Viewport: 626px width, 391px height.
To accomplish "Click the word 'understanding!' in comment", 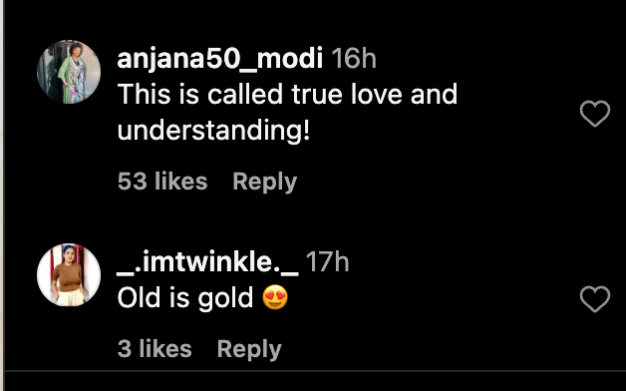I will tap(214, 131).
